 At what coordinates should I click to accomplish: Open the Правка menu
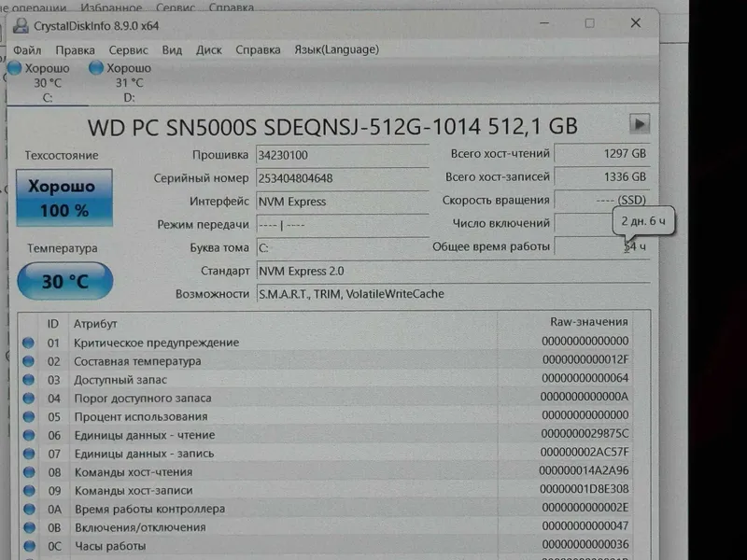pyautogui.click(x=75, y=50)
